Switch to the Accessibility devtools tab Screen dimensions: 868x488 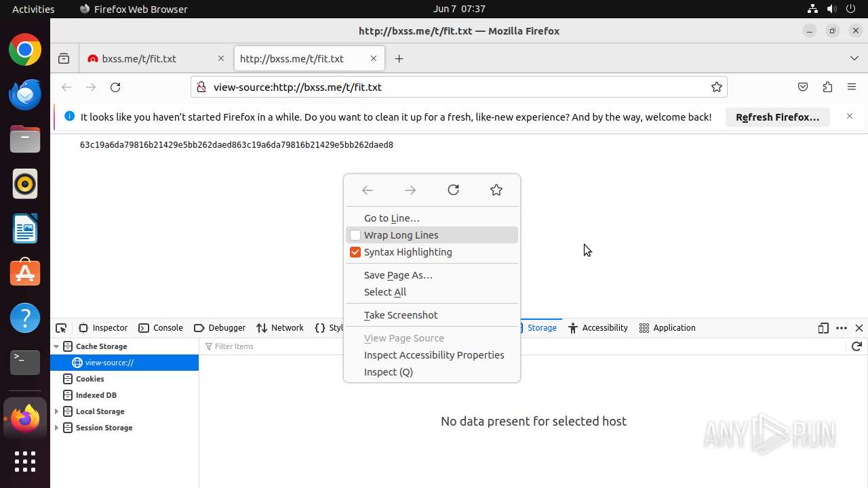598,328
